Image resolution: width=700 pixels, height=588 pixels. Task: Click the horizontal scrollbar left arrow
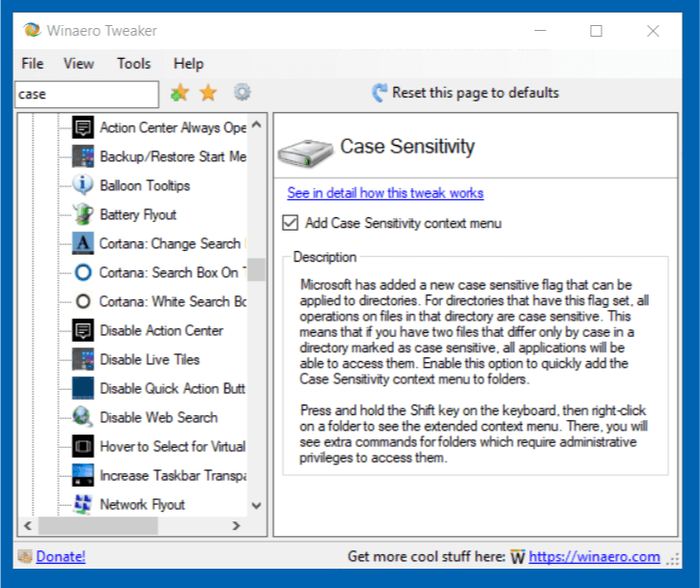[x=28, y=525]
